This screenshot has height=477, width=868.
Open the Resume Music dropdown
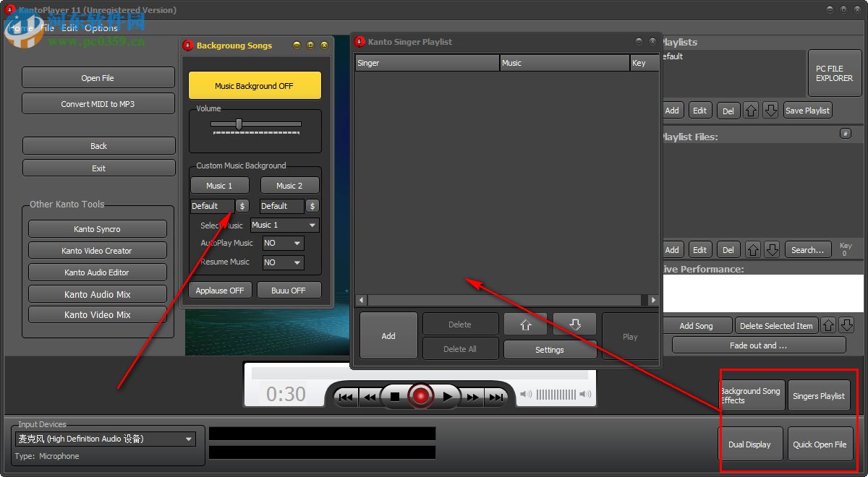(283, 262)
